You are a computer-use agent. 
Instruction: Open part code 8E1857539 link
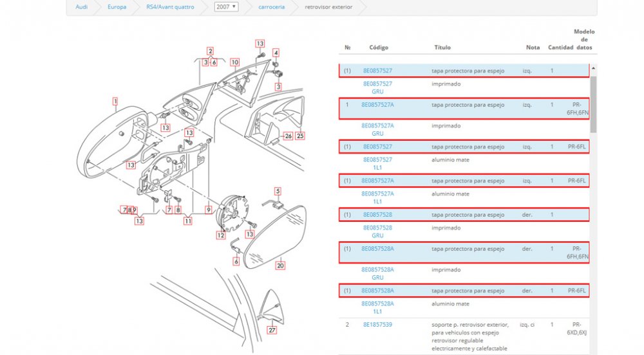coord(377,324)
